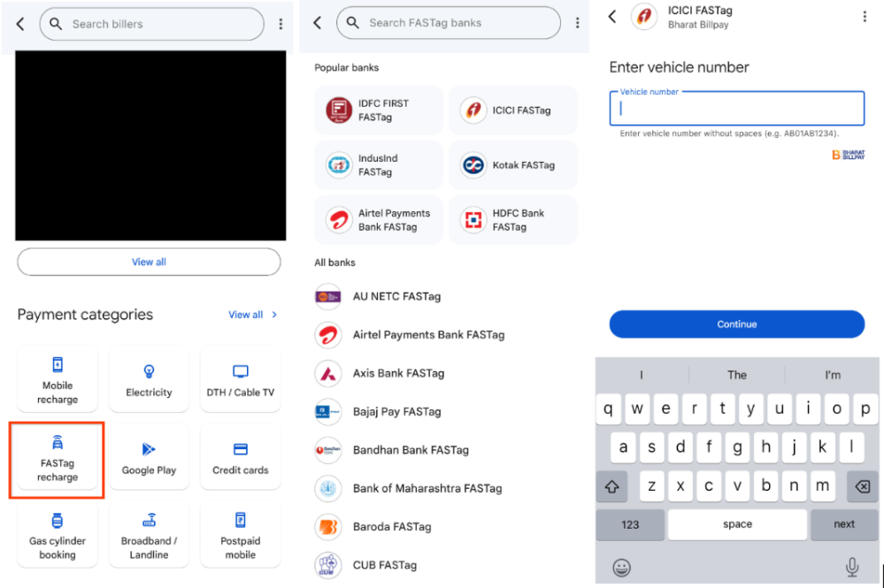Image resolution: width=884 pixels, height=588 pixels.
Task: Open overflow menu on FASTag banks screen
Action: point(577,22)
